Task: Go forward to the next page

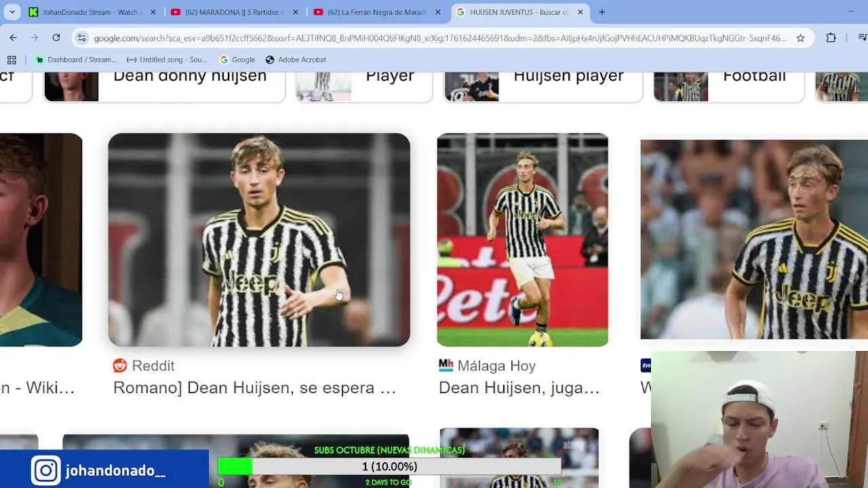Action: [35, 38]
